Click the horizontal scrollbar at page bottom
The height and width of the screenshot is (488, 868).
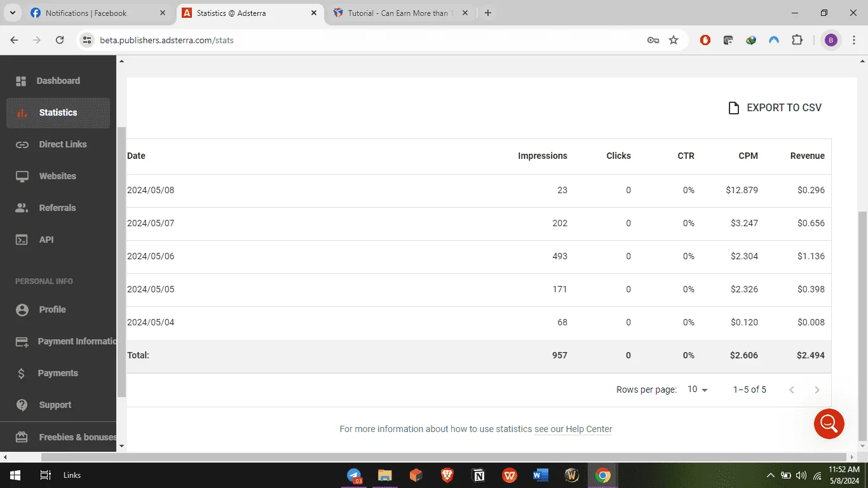pyautogui.click(x=444, y=457)
